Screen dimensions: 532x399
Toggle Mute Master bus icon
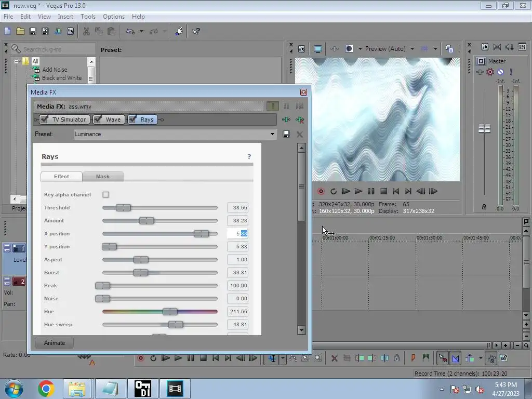[x=500, y=72]
